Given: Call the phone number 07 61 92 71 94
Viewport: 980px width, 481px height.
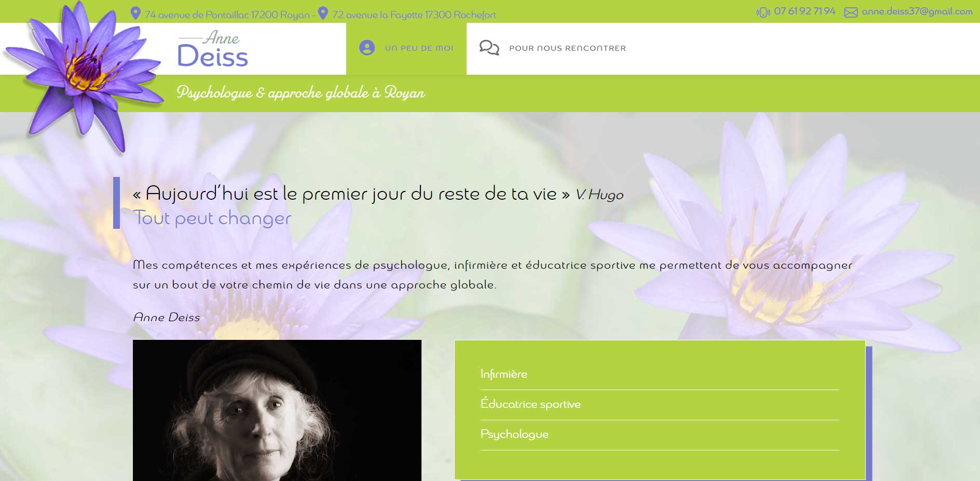Looking at the screenshot, I should [805, 11].
